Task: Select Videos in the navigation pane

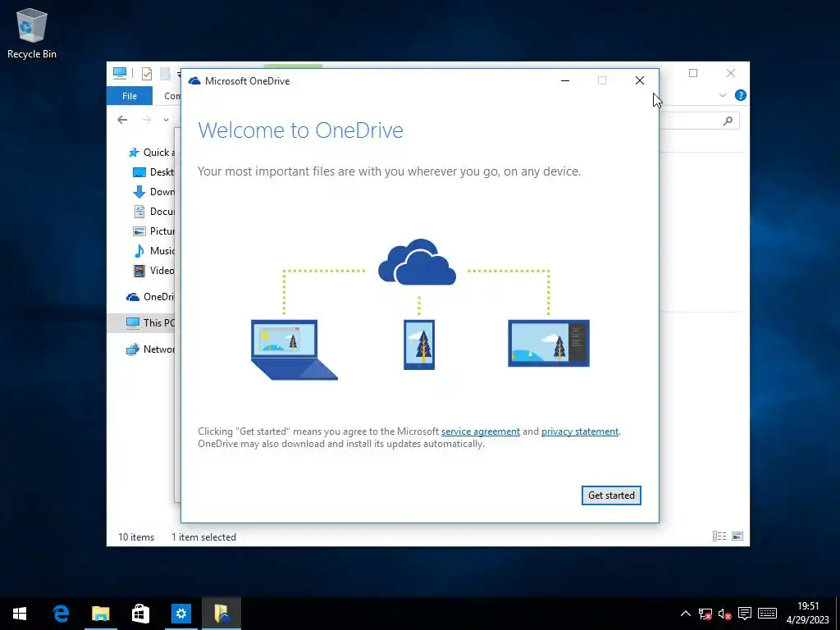Action: 153,271
